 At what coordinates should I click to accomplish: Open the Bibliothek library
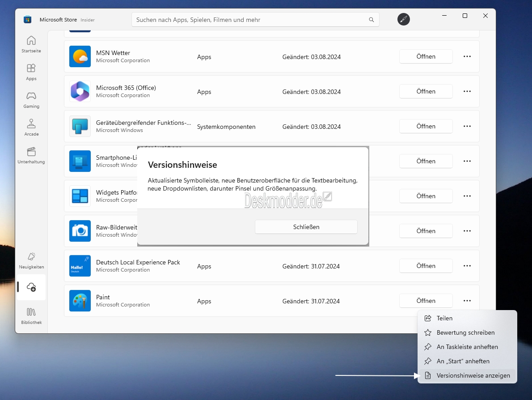coord(31,316)
